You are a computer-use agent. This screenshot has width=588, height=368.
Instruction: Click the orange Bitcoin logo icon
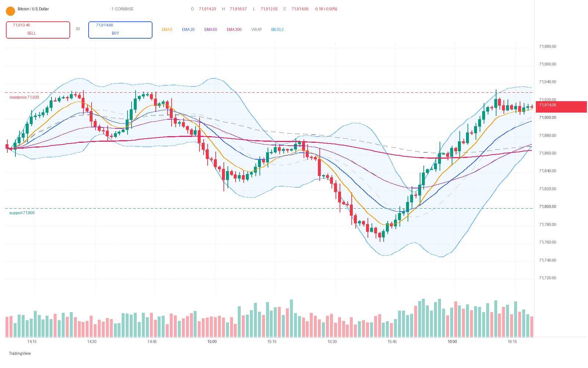coord(11,11)
